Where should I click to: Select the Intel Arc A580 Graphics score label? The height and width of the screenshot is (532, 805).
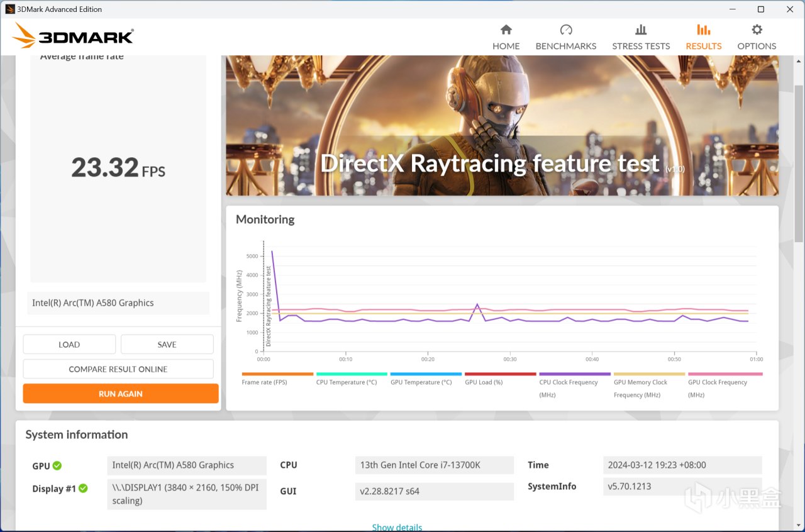[118, 303]
